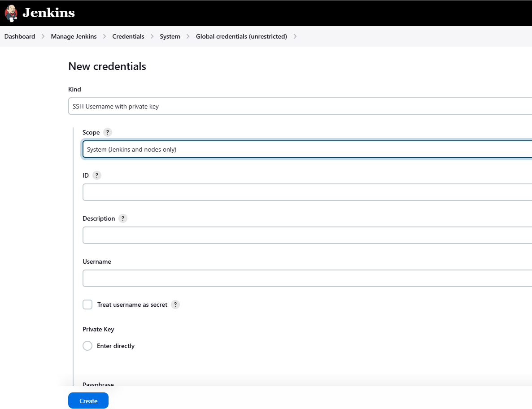Click the Kind label
532x409 pixels.
coord(74,89)
